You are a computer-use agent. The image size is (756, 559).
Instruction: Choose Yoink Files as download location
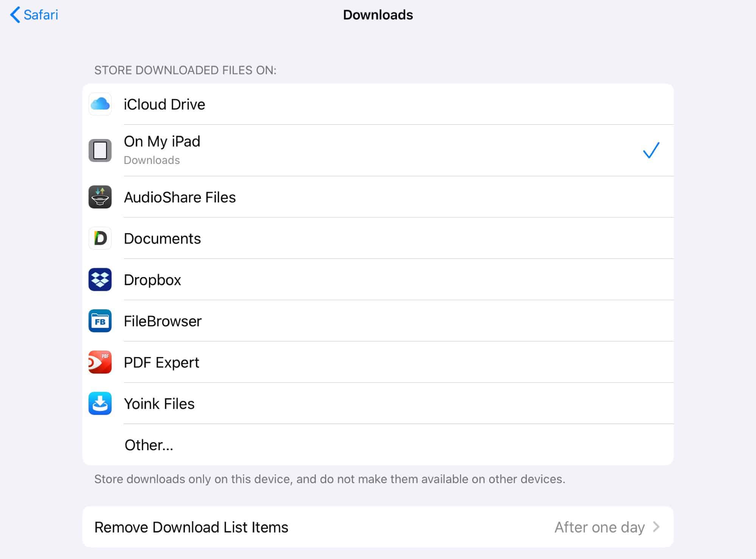point(378,403)
